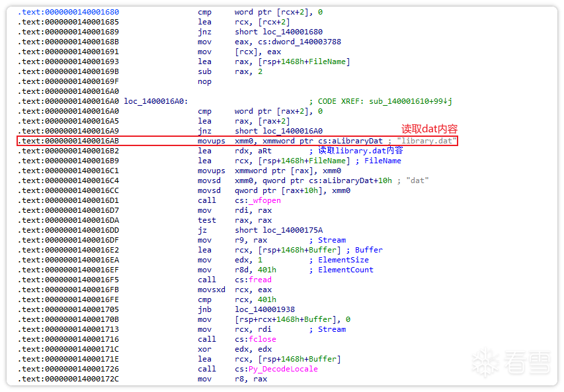The height and width of the screenshot is (392, 564).
Task: Click short loc_1400016A0 jump target
Action: [279, 132]
